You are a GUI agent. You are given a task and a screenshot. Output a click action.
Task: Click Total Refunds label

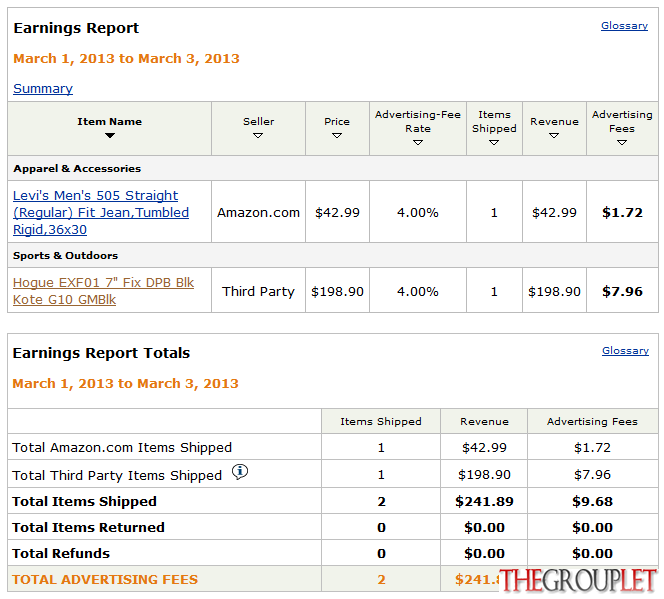(x=61, y=554)
